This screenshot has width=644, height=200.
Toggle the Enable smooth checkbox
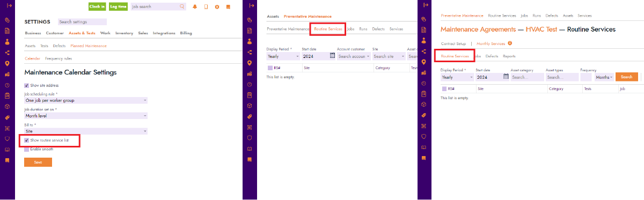point(27,149)
